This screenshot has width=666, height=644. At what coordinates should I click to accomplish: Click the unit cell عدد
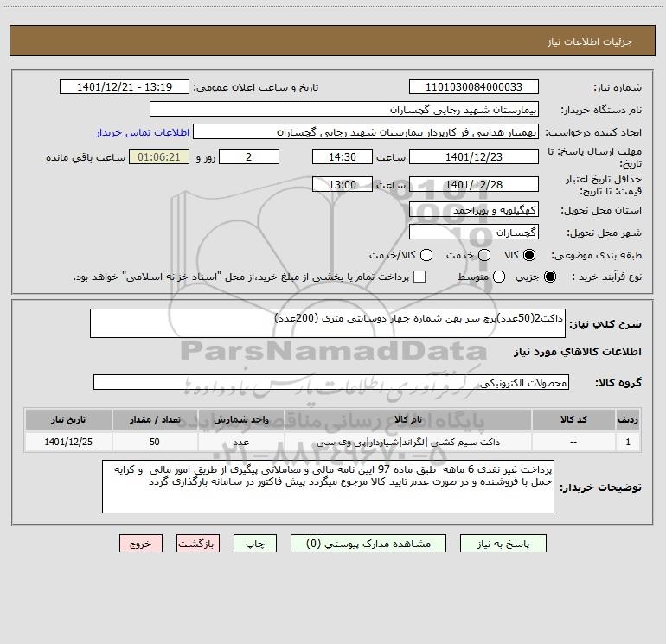point(240,442)
